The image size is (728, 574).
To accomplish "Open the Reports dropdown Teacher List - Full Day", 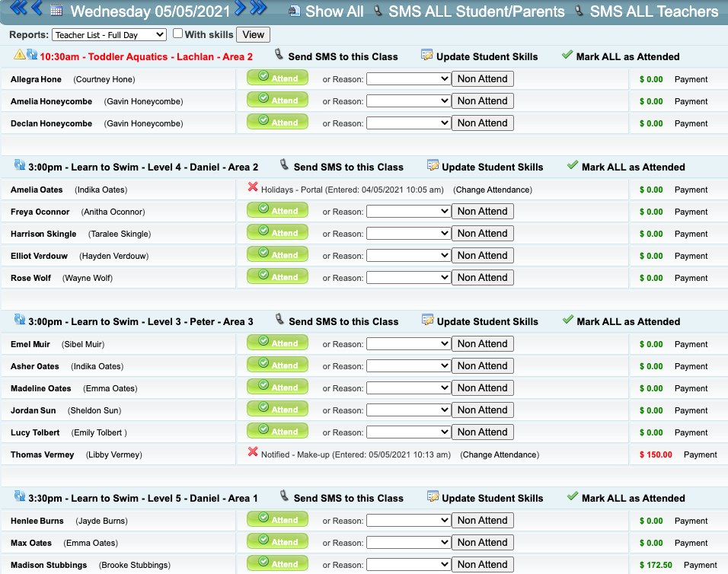I will [x=109, y=35].
